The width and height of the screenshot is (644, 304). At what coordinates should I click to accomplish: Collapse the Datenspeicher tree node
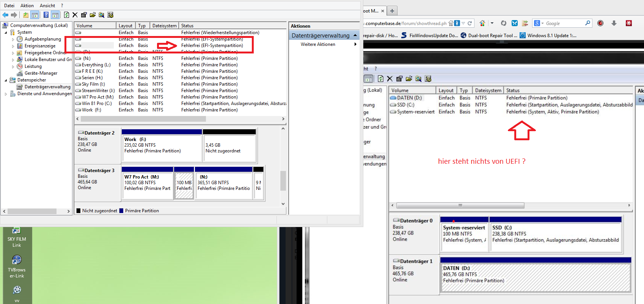(x=6, y=80)
